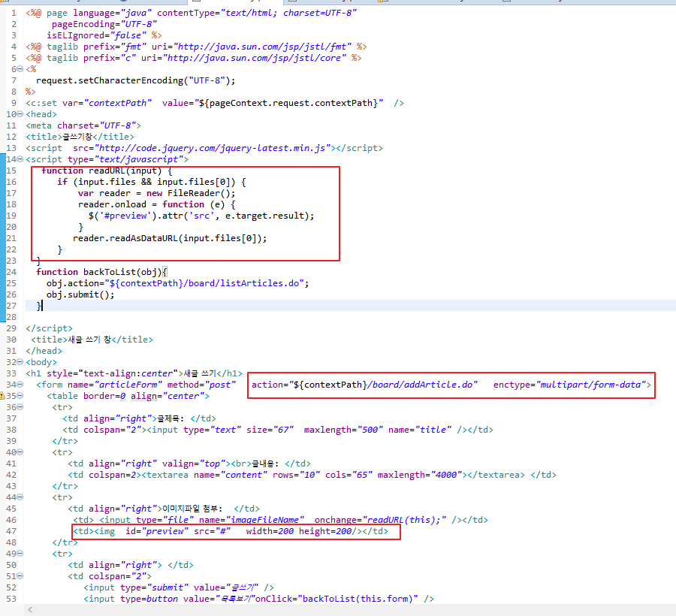This screenshot has width=676, height=616.
Task: Click the meta charset="UTF-8" line
Action: [83, 125]
